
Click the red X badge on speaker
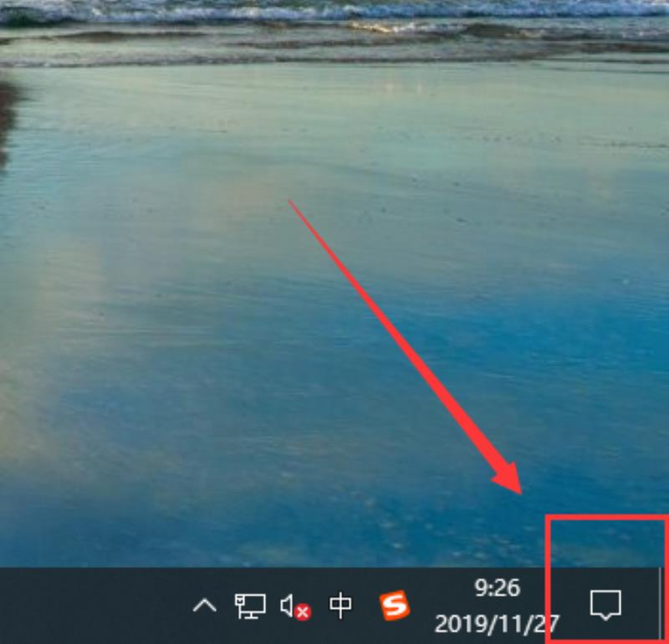pyautogui.click(x=303, y=612)
